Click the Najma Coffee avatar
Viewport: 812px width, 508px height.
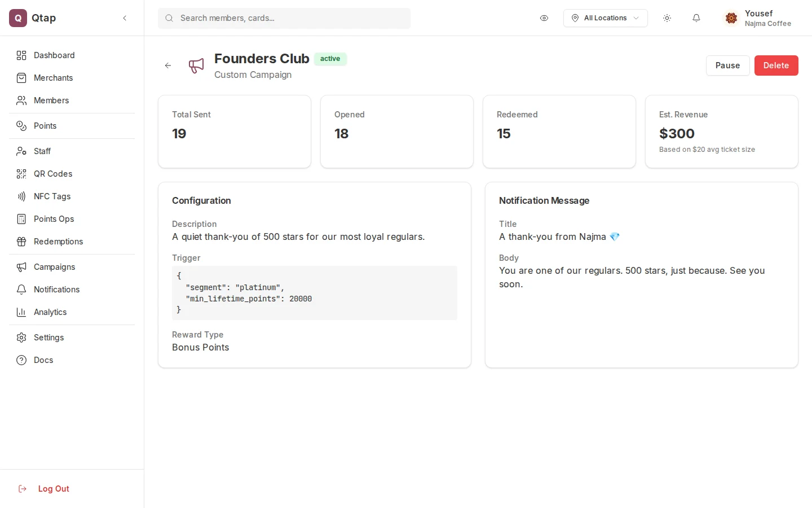coord(731,18)
